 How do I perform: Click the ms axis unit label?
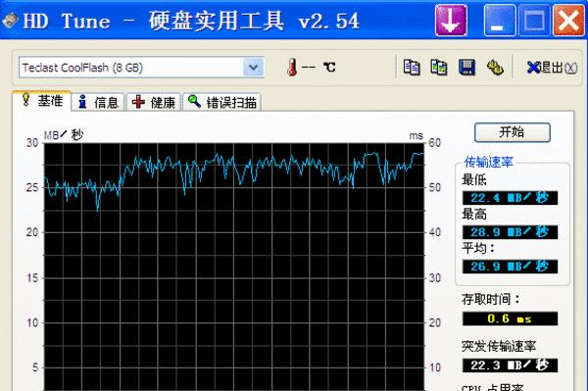[x=416, y=135]
